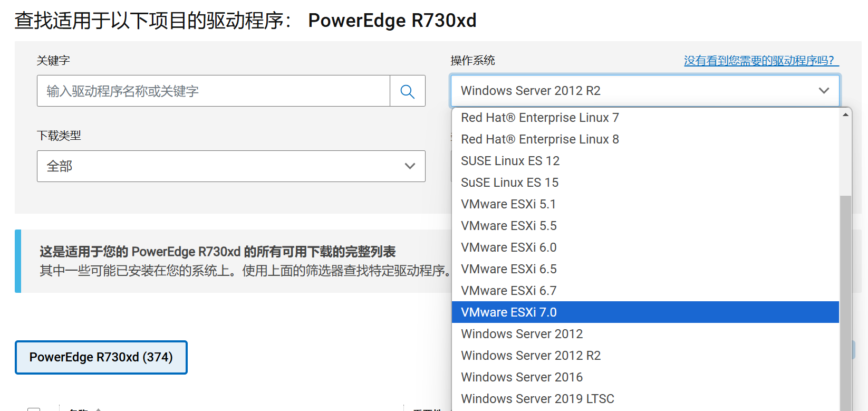Choose the VMware ESXi 6.7 entry

[x=508, y=291]
